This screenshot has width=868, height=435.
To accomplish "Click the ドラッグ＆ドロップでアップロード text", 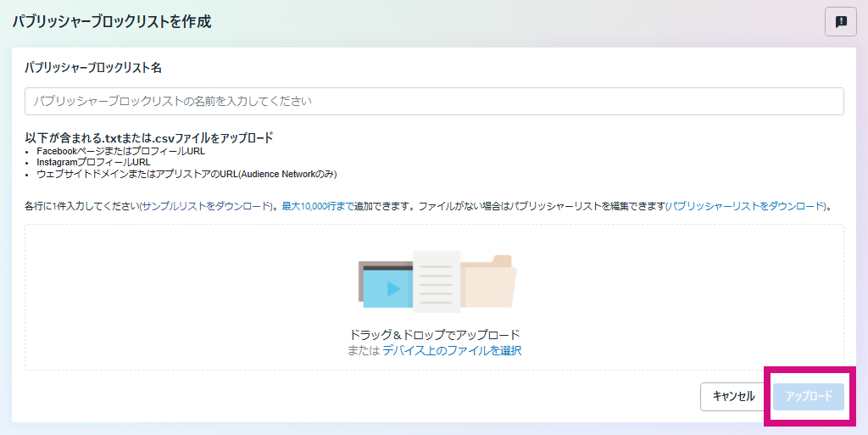I will pos(435,334).
